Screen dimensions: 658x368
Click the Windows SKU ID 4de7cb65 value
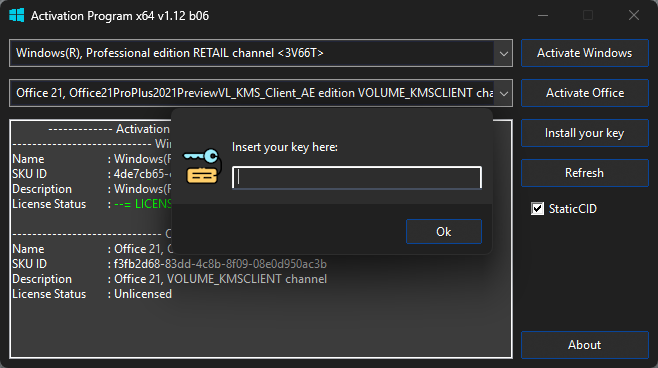point(143,174)
